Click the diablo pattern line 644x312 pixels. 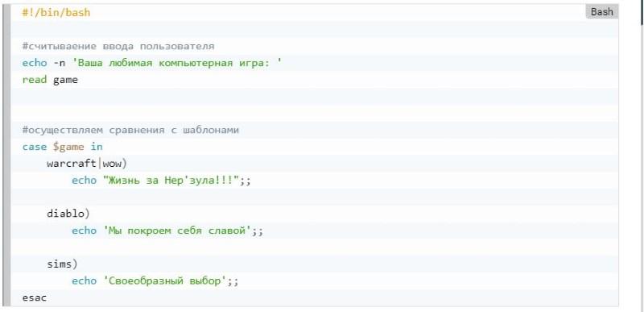[68, 214]
